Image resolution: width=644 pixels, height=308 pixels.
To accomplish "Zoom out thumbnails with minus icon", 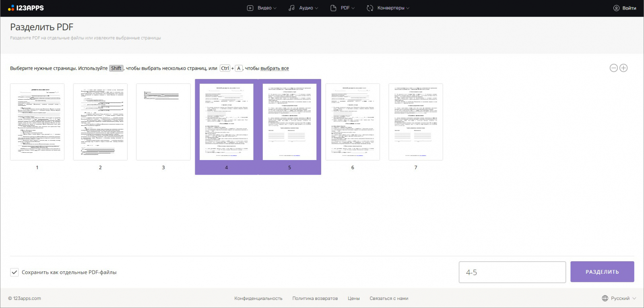I will click(614, 68).
